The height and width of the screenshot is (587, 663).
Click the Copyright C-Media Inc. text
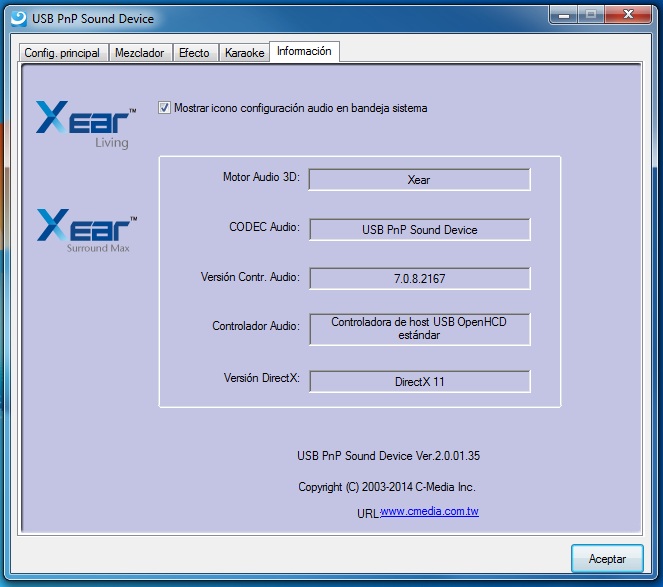(386, 487)
